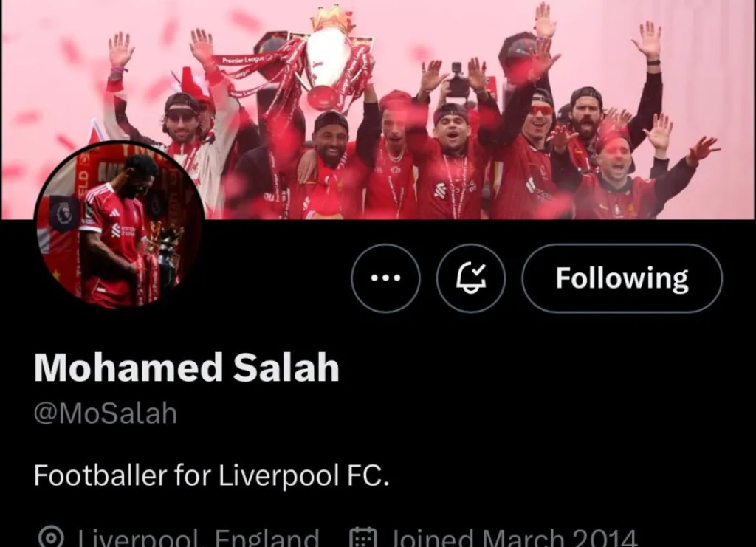
Task: Select the Mohamed Salah display name
Action: (x=187, y=368)
